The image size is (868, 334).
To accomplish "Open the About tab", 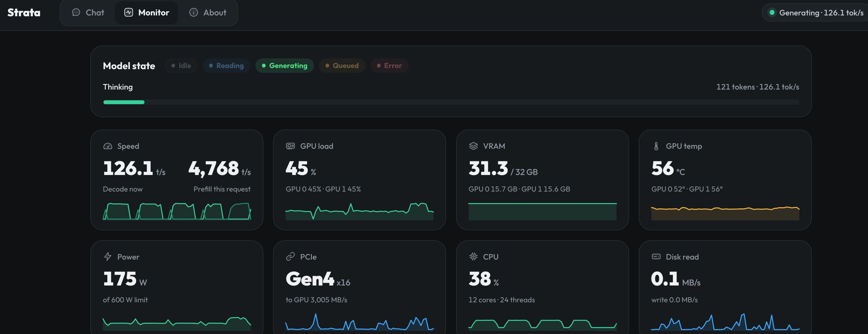I will tap(208, 12).
